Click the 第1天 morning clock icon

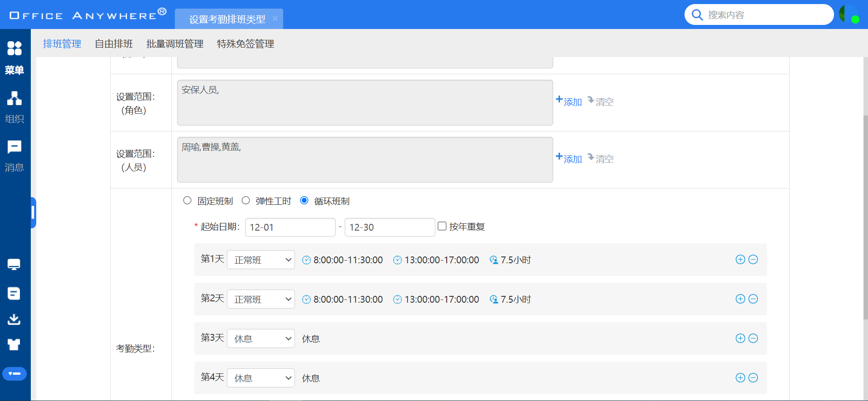(306, 260)
